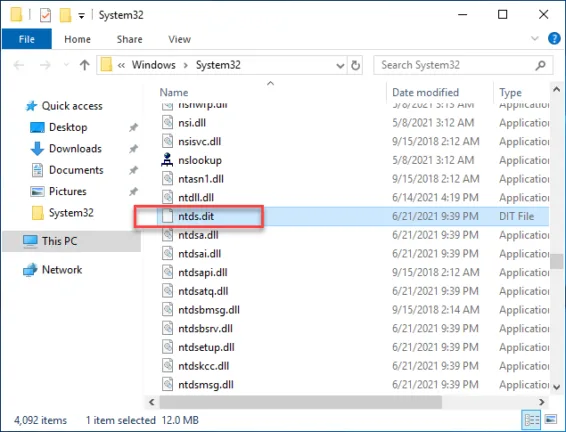Viewport: 566px width, 432px height.
Task: Click the search magnifier icon
Action: tap(540, 65)
